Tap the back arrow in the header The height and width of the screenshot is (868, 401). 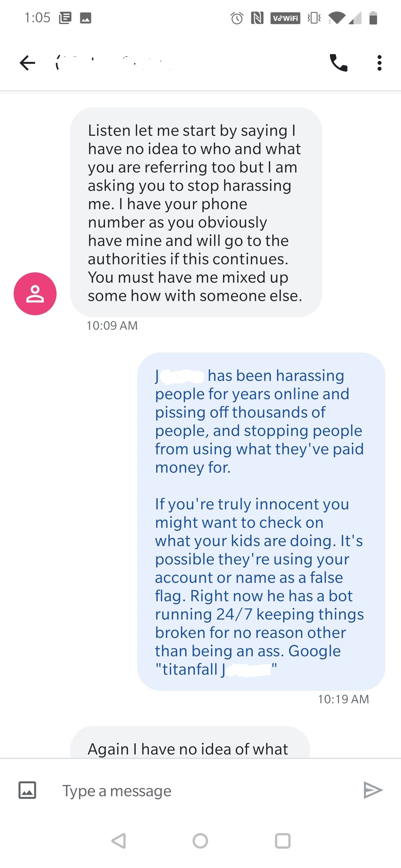point(28,63)
